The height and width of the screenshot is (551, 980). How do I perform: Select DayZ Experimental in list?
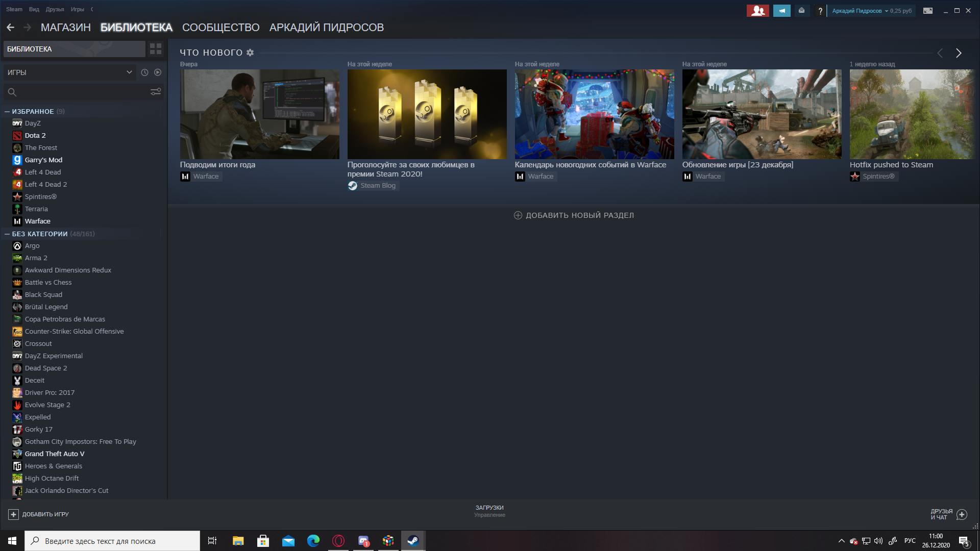pyautogui.click(x=54, y=356)
